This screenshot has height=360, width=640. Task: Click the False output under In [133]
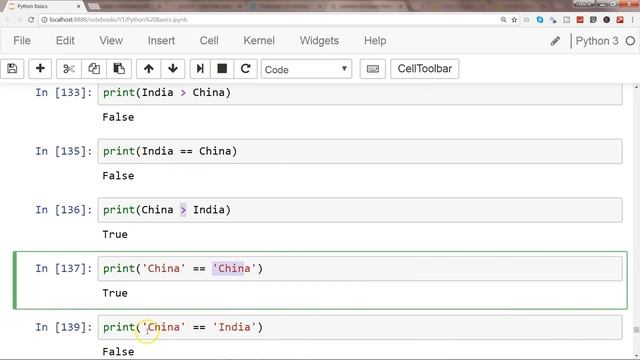pos(118,117)
